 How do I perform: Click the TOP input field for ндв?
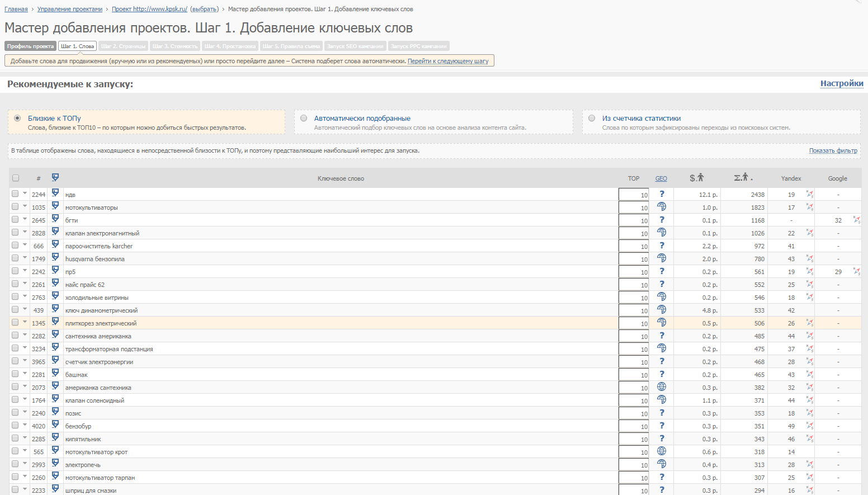click(x=634, y=194)
